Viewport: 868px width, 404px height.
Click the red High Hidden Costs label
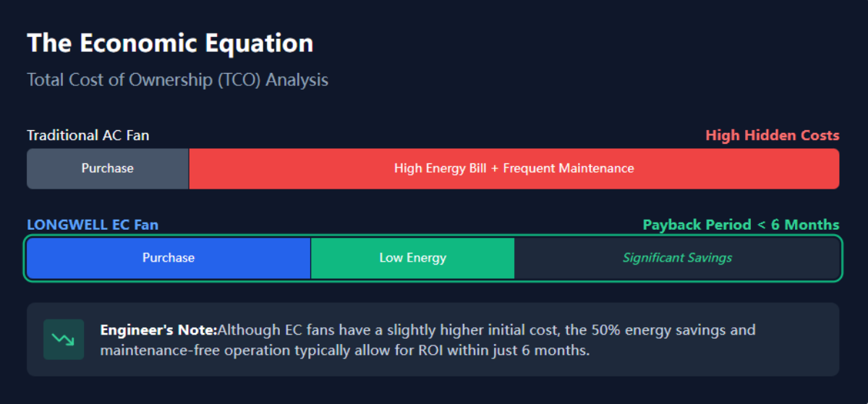772,135
